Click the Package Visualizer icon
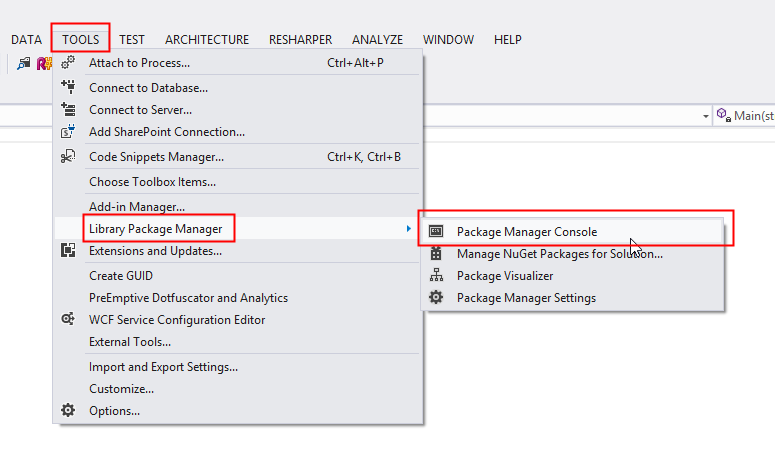Screen dimensions: 775x465 pos(436,276)
